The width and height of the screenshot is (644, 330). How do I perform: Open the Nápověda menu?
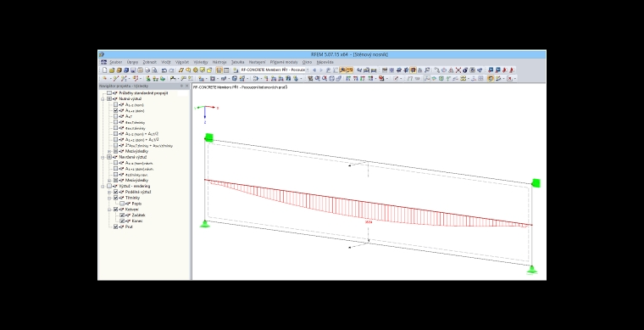coord(325,62)
